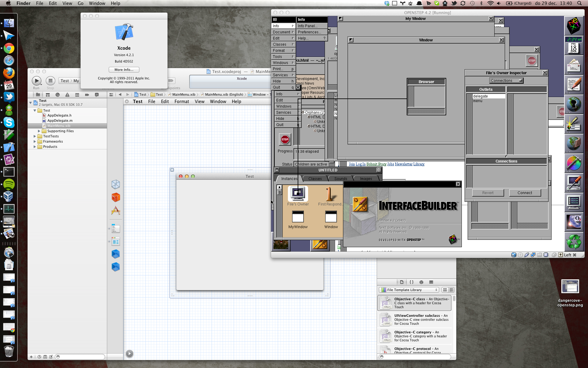Image resolution: width=588 pixels, height=368 pixels.
Task: Select AppDelegate.h in project navigator
Action: point(59,115)
